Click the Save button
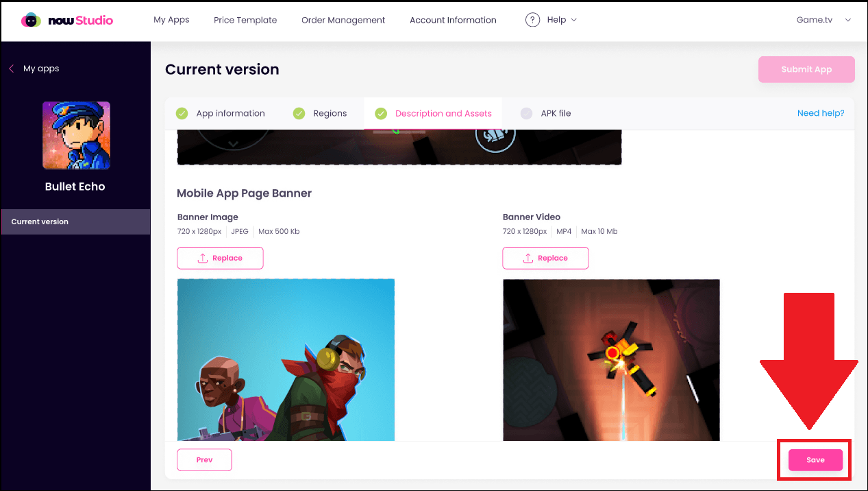The image size is (868, 491). tap(815, 460)
